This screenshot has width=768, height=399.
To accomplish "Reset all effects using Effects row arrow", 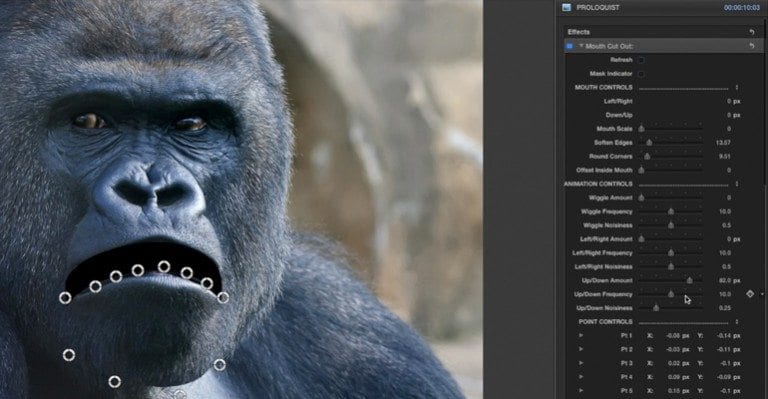I will tap(752, 32).
